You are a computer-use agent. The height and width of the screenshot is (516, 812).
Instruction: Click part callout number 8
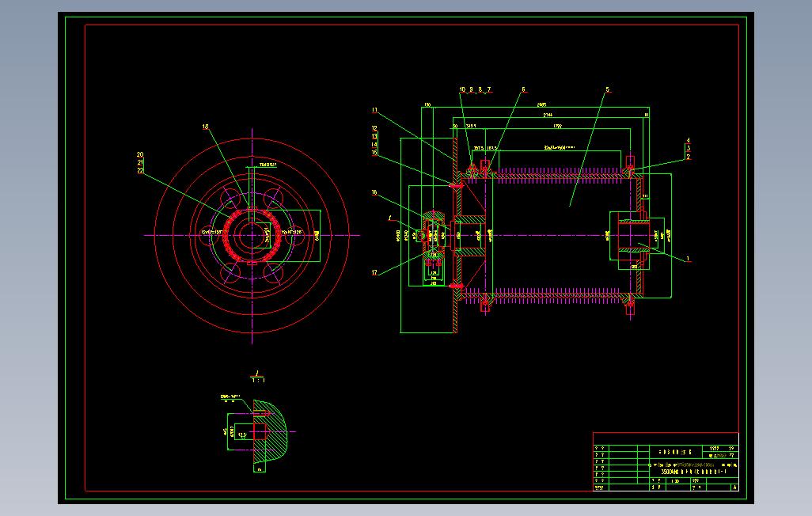480,89
